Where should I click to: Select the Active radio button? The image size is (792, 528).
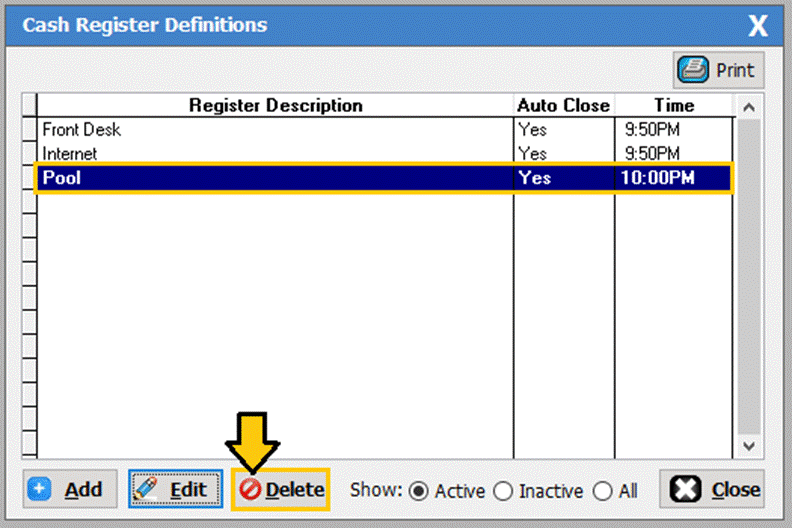click(418, 491)
